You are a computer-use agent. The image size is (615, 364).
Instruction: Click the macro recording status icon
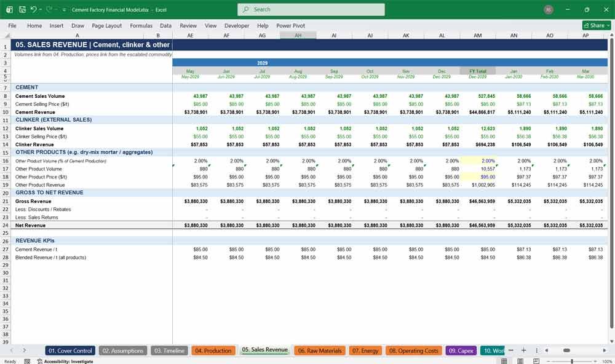coord(27,362)
